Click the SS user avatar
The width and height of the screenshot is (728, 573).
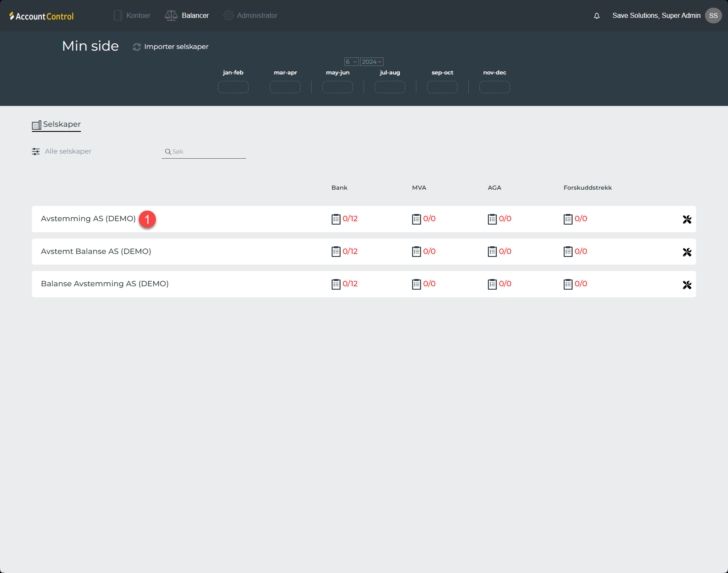click(x=713, y=16)
